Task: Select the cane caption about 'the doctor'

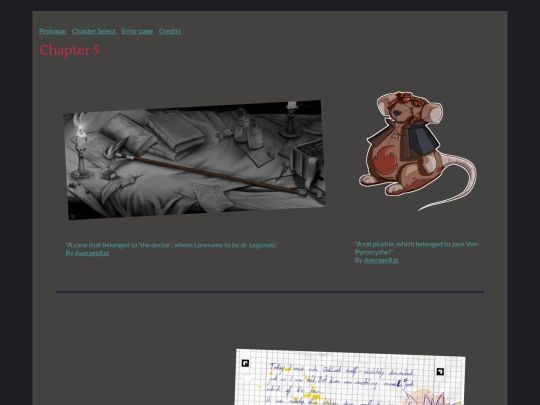Action: 172,245
